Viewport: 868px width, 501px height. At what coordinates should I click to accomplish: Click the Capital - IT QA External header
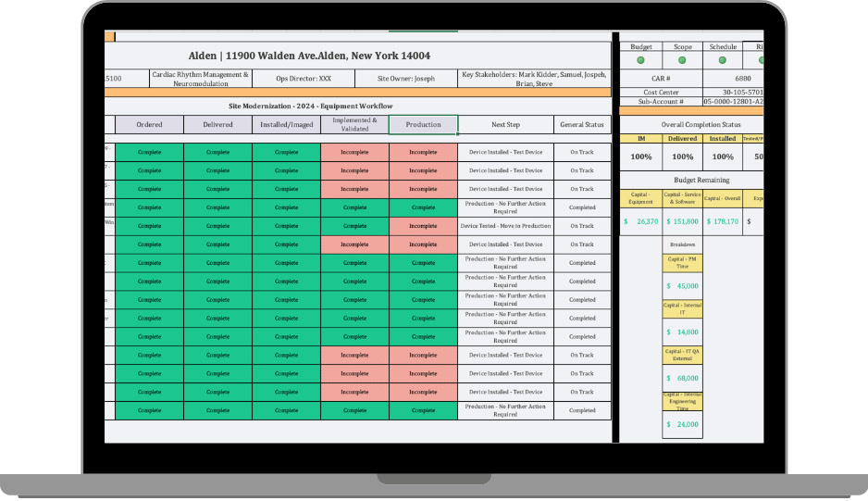pos(683,355)
